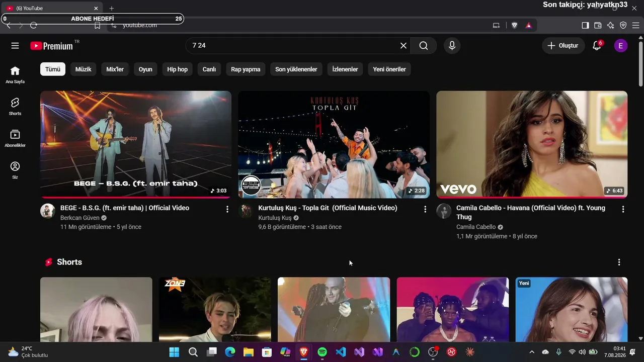
Task: Select the Müzik filter chip
Action: point(84,69)
